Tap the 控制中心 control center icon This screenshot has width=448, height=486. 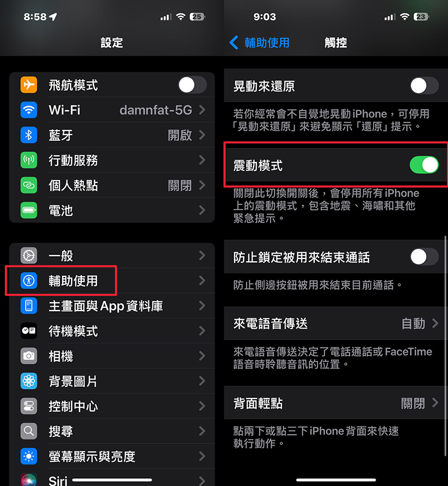(x=29, y=406)
